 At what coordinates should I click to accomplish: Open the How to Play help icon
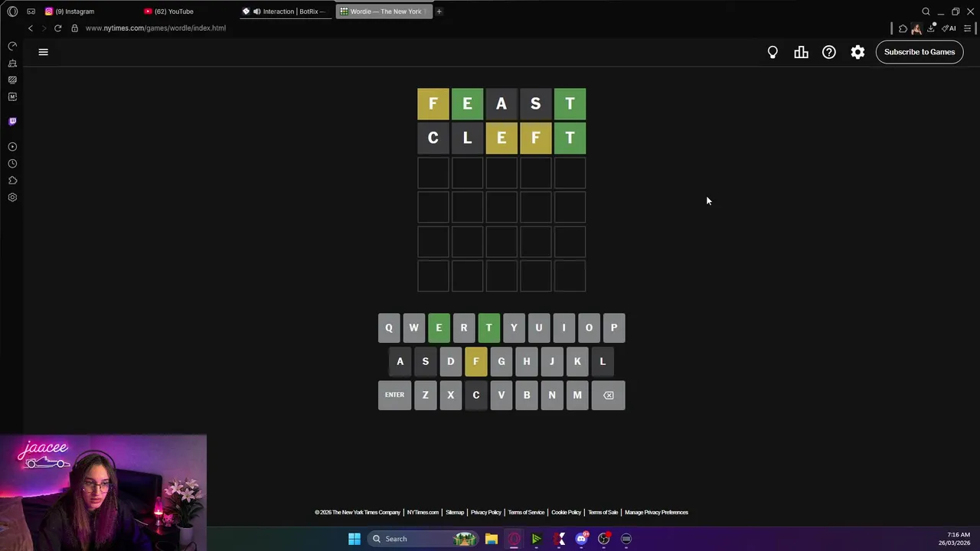pyautogui.click(x=829, y=52)
